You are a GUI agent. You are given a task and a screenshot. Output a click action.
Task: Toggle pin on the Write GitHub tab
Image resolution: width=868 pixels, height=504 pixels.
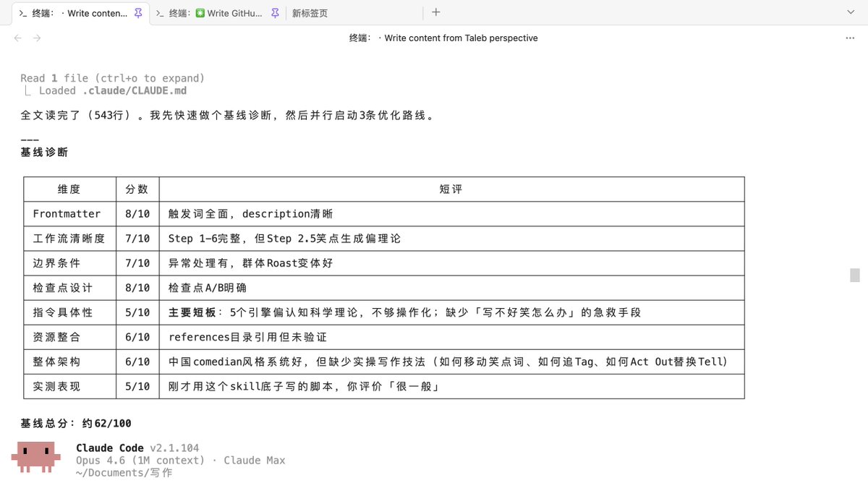(274, 13)
